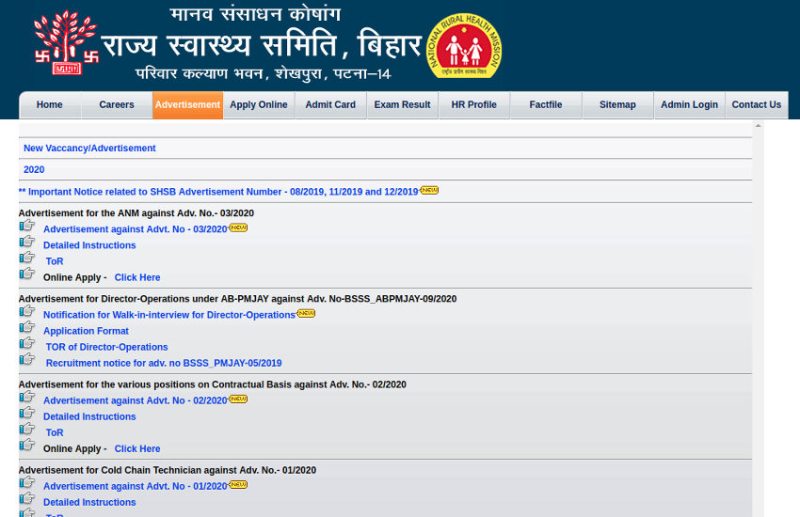Viewport: 800px width, 517px height.
Task: Open the HR Profile tab
Action: coord(474,105)
